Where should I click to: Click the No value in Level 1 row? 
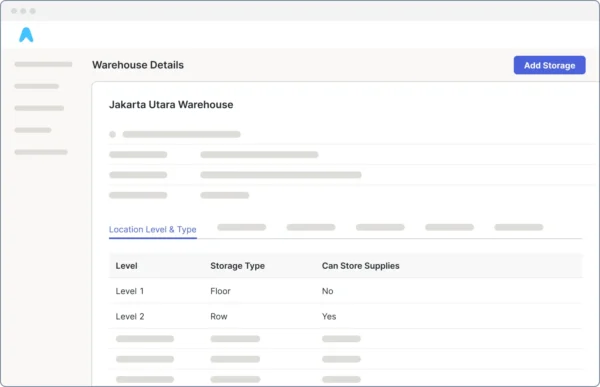pos(328,291)
